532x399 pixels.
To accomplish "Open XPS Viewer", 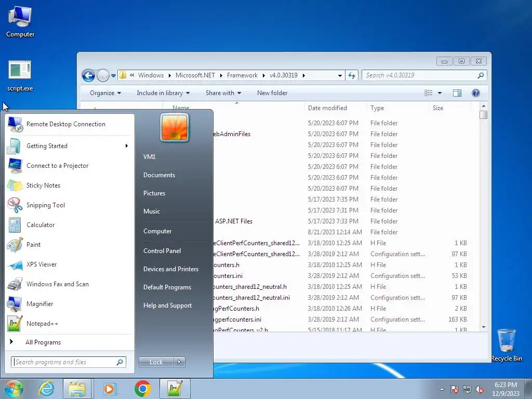I will click(x=70, y=264).
